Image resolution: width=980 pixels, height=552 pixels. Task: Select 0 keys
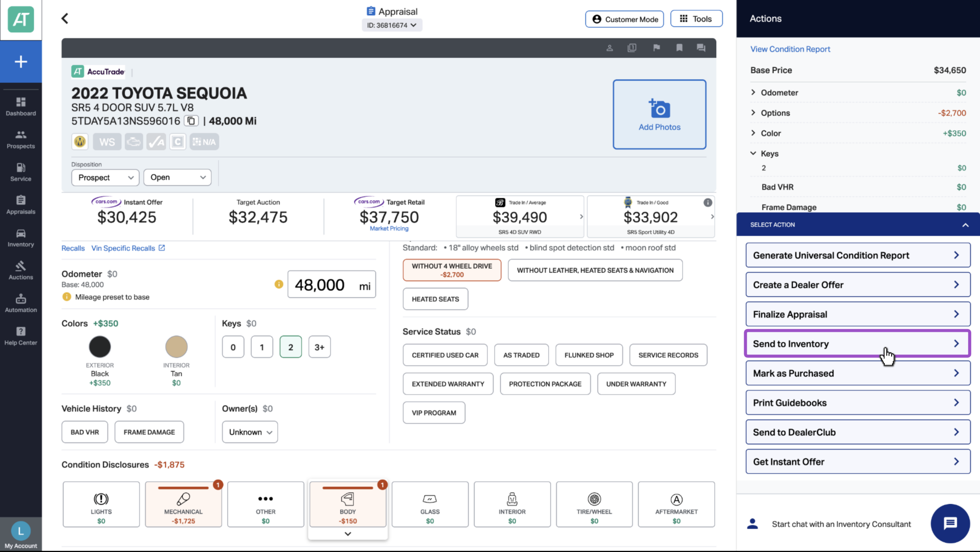(x=233, y=347)
